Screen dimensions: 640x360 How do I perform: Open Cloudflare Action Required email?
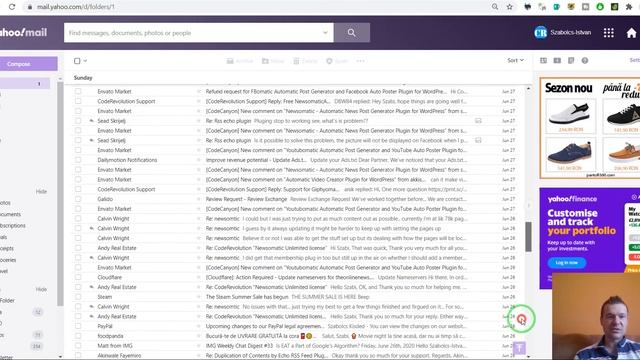point(298,278)
